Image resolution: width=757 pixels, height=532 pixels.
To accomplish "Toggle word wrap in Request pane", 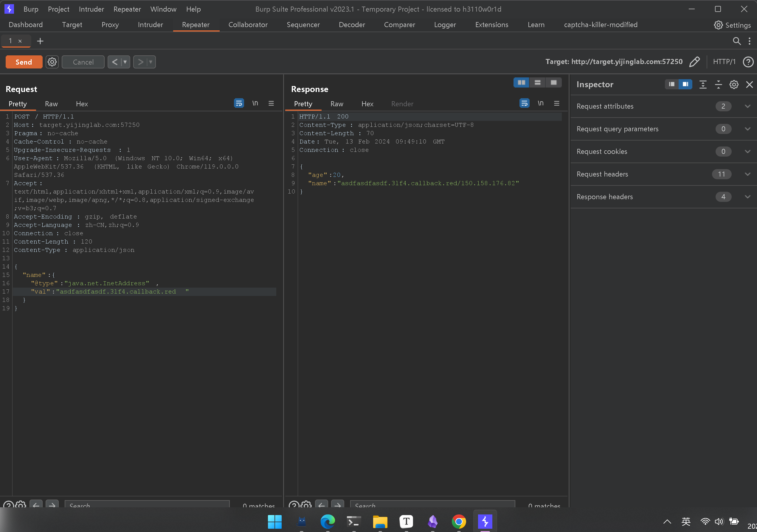I will 239,103.
